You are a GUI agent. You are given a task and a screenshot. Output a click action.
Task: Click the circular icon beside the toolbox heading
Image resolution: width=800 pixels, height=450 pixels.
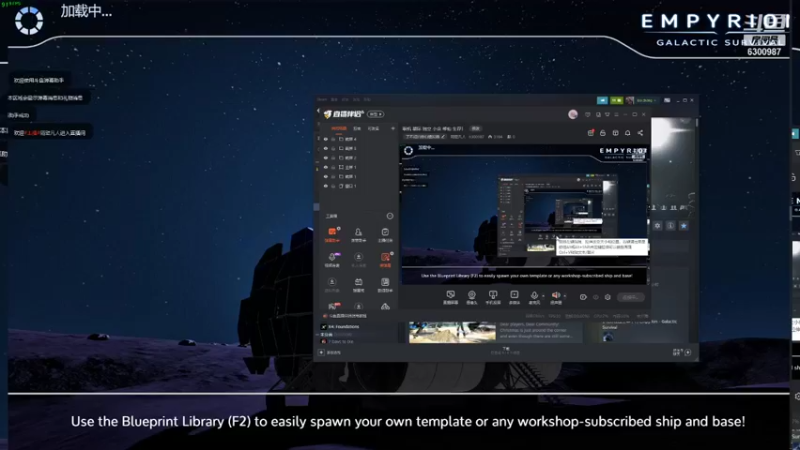click(x=390, y=216)
